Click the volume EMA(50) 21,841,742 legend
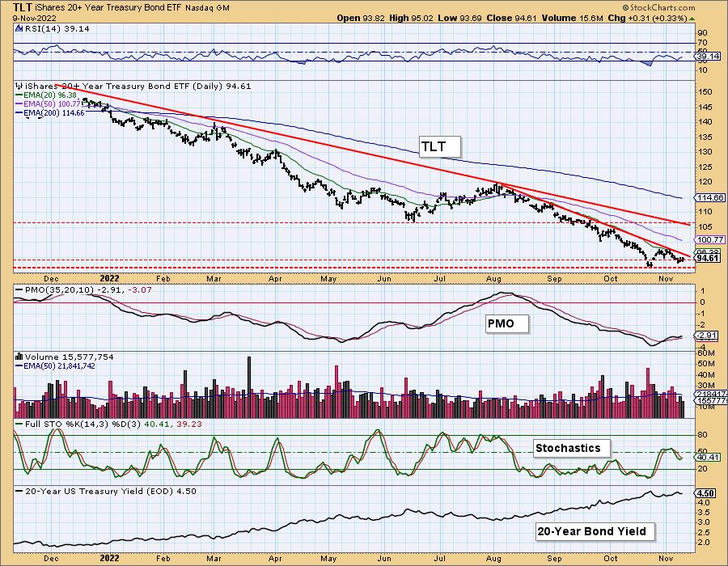728x566 pixels. [55, 366]
